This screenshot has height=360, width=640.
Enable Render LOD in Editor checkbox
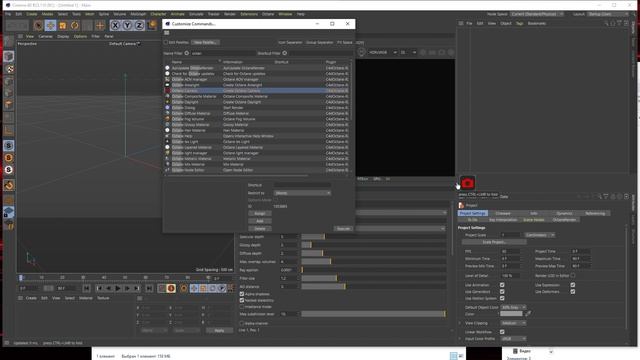tap(573, 276)
